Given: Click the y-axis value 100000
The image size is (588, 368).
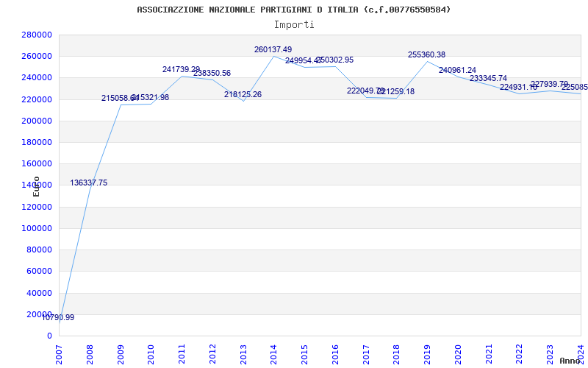Looking at the screenshot, I should (x=37, y=228).
